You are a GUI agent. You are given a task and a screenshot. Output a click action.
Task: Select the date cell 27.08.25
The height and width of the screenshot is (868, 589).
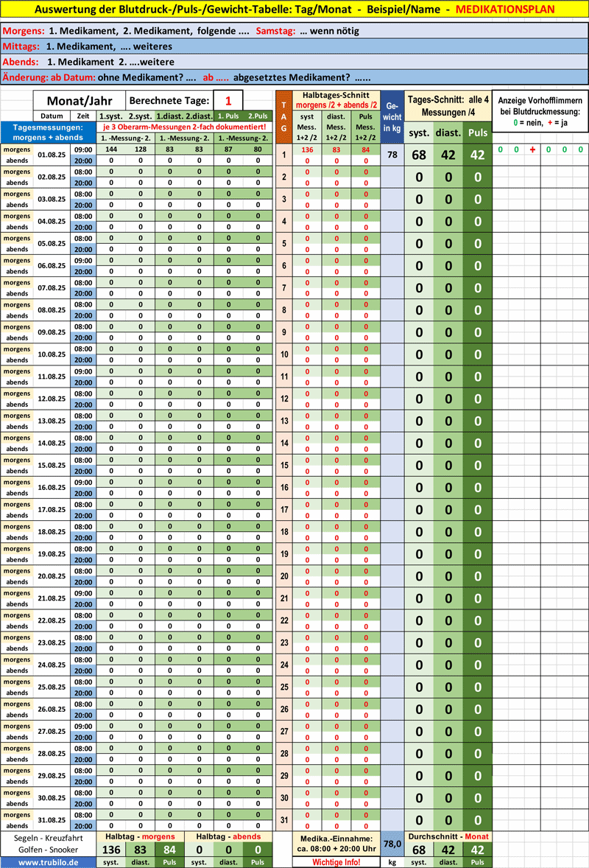[52, 731]
